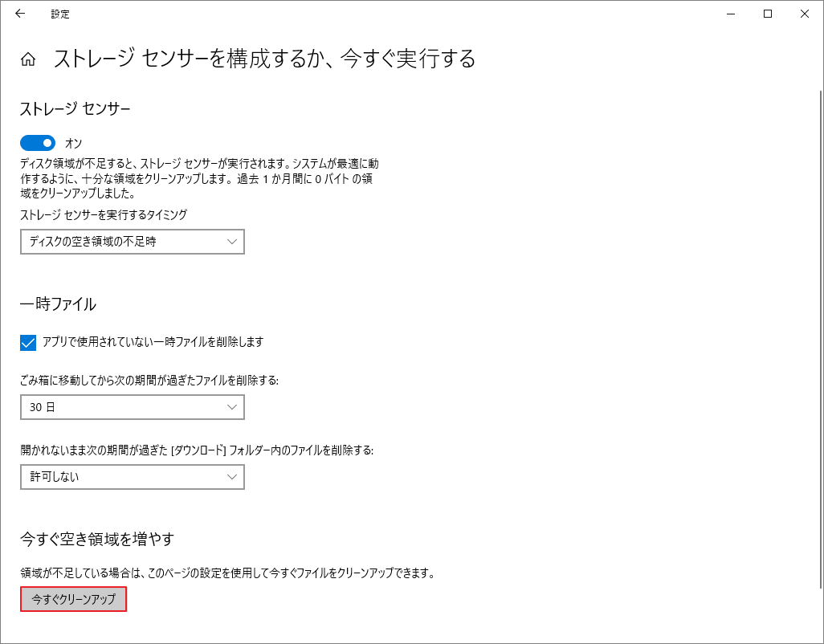Click the maximize icon on the title bar
Viewport: 824px width, 644px height.
point(766,14)
